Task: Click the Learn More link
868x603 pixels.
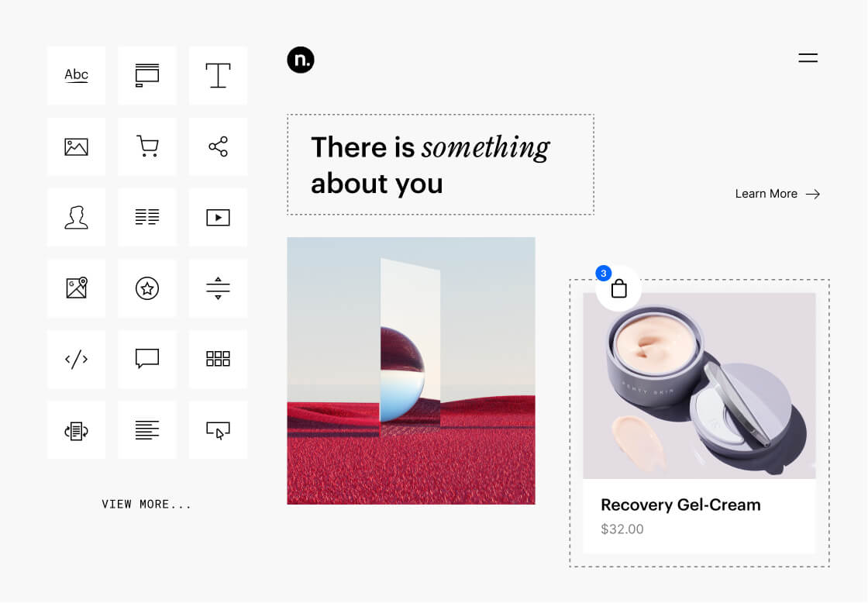Action: [777, 194]
